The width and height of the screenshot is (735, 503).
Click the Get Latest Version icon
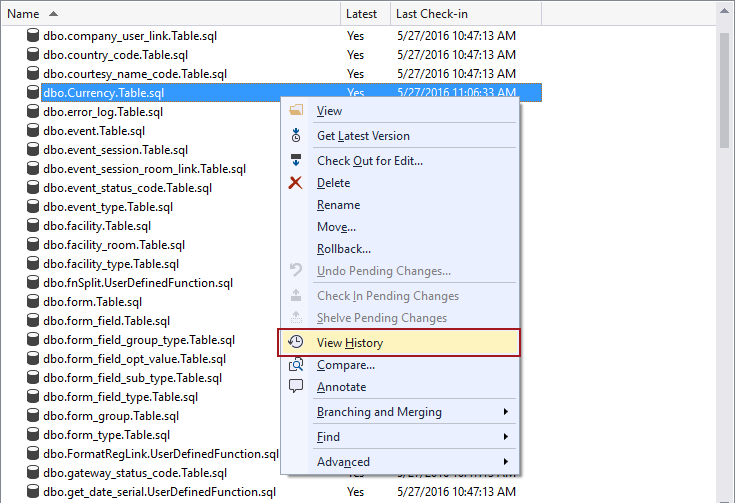[x=296, y=136]
